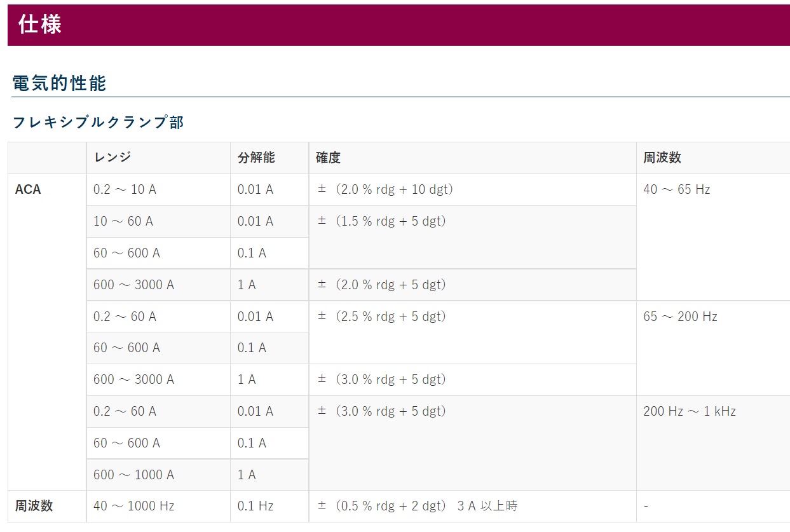The image size is (790, 532).
Task: Click the 40 ~ 1000 Hz range cell
Action: 158,506
